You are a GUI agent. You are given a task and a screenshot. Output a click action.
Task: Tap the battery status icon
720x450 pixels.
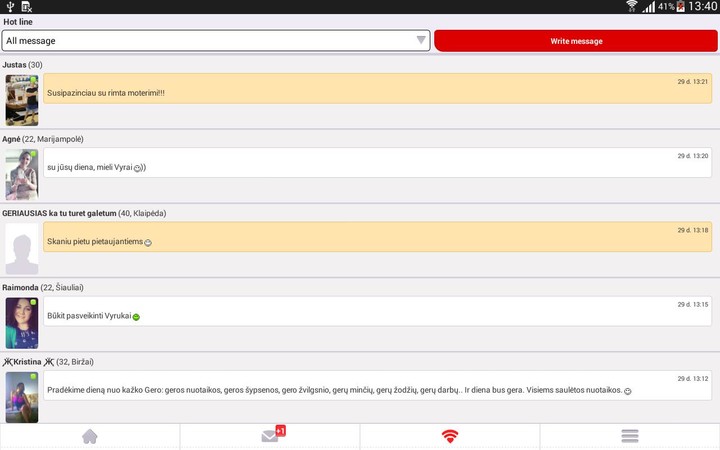pyautogui.click(x=681, y=6)
